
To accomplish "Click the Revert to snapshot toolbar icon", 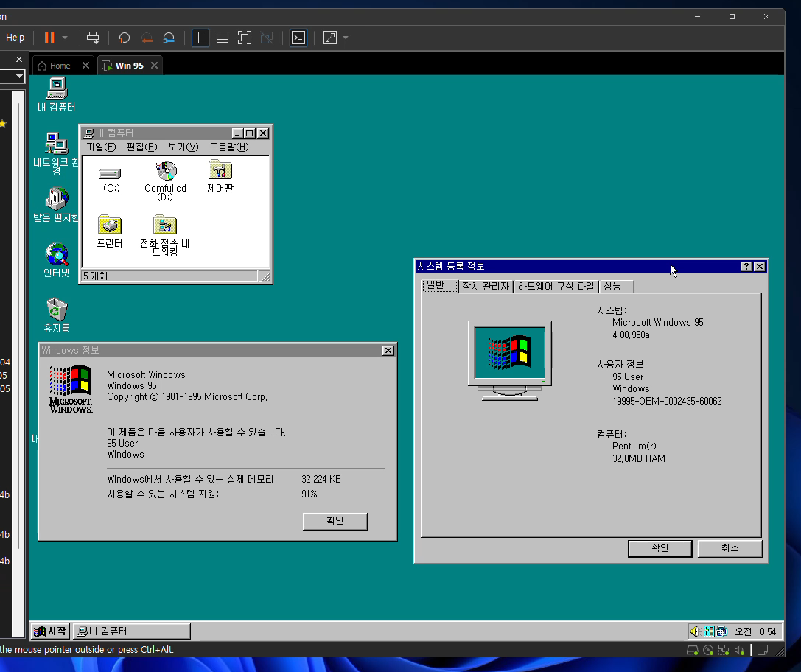I will pyautogui.click(x=147, y=38).
